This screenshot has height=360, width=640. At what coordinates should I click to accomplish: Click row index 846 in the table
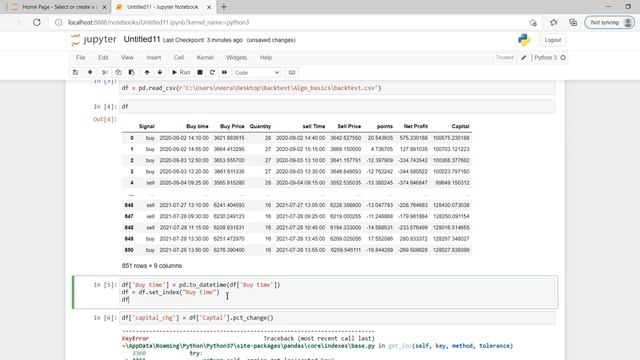(129, 205)
